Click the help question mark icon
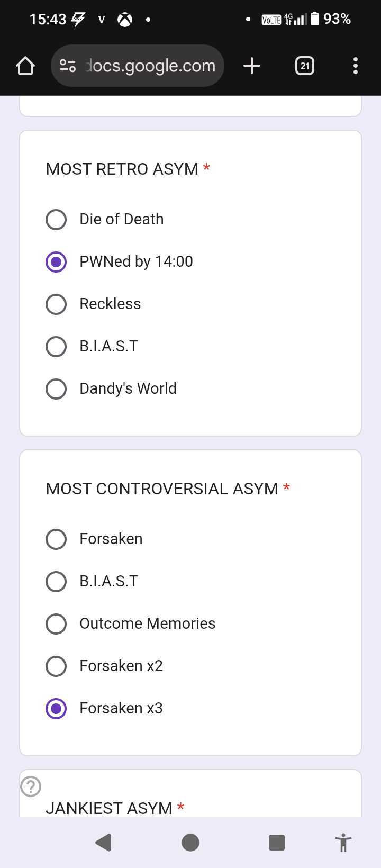Viewport: 381px width, 868px height. (x=31, y=786)
